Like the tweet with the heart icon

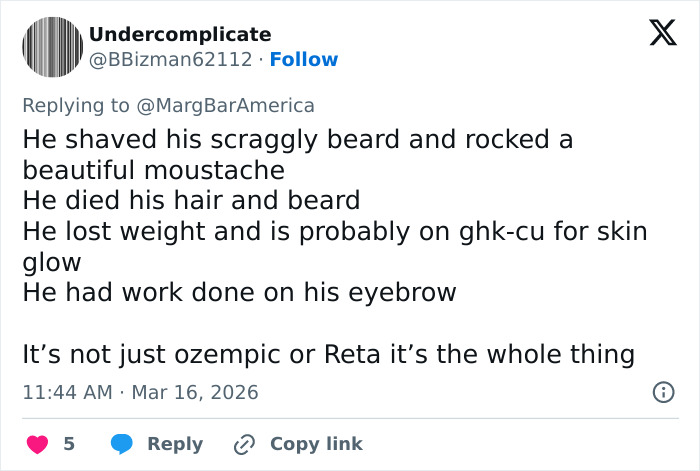pyautogui.click(x=37, y=444)
